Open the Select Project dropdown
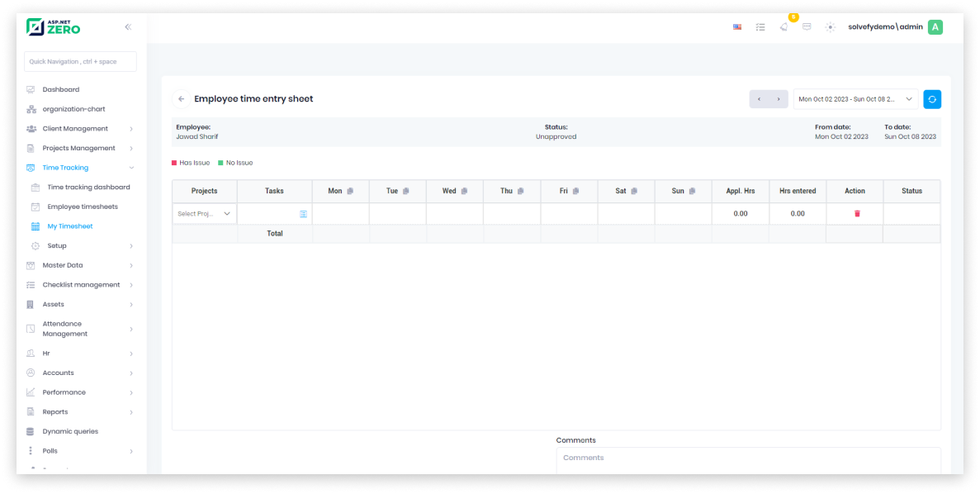 204,214
